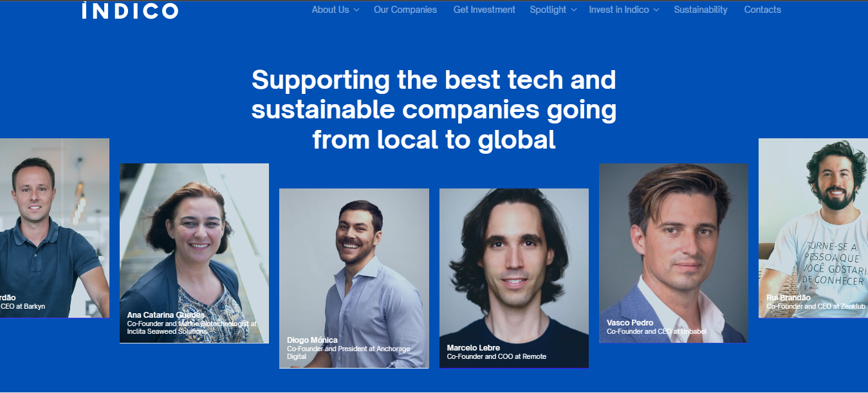Expand the Invest in Indico chevron
The image size is (868, 393).
pyautogui.click(x=656, y=10)
